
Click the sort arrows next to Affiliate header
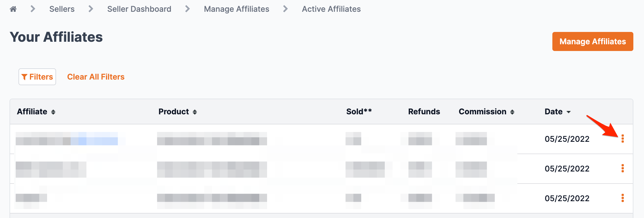pos(53,112)
